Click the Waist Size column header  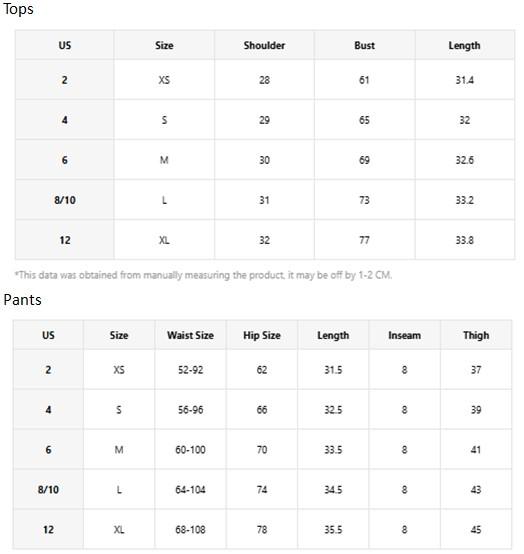point(190,335)
